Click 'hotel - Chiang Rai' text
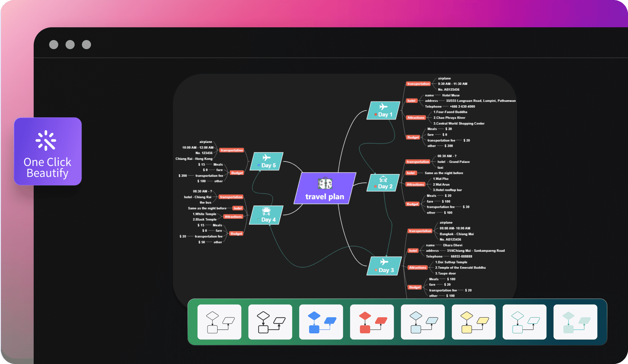The image size is (628, 364). [198, 197]
